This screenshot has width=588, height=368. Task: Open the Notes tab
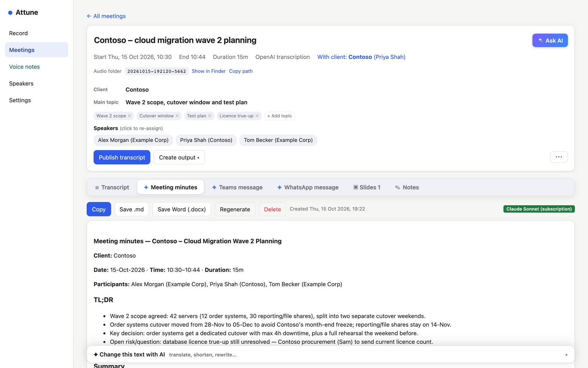407,187
